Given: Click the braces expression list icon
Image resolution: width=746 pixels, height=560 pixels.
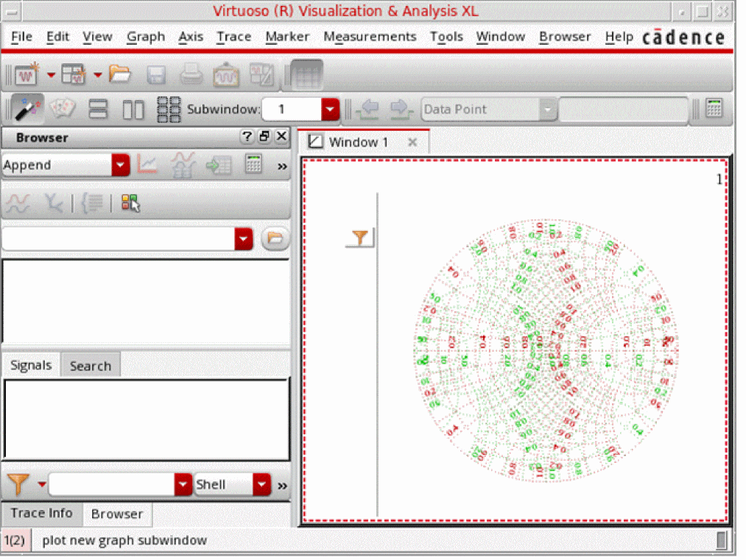Looking at the screenshot, I should [x=92, y=203].
